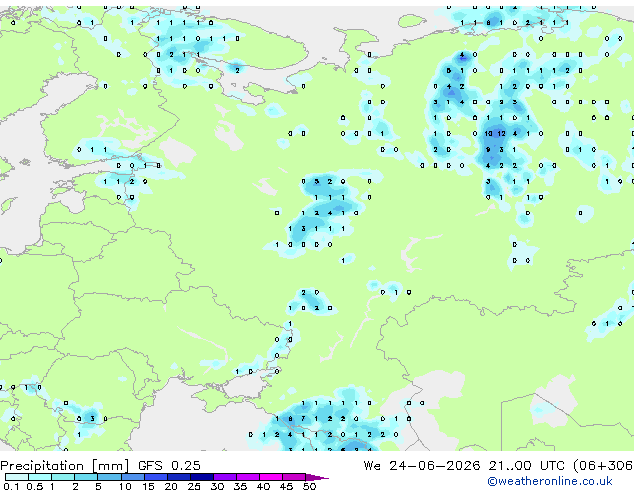Click the '20' legend scale label

[171, 486]
